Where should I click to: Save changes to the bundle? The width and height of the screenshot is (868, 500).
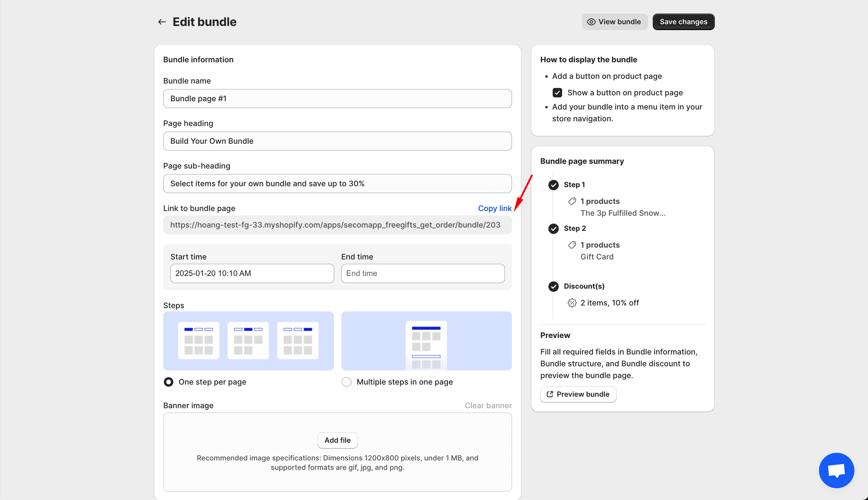click(x=683, y=22)
